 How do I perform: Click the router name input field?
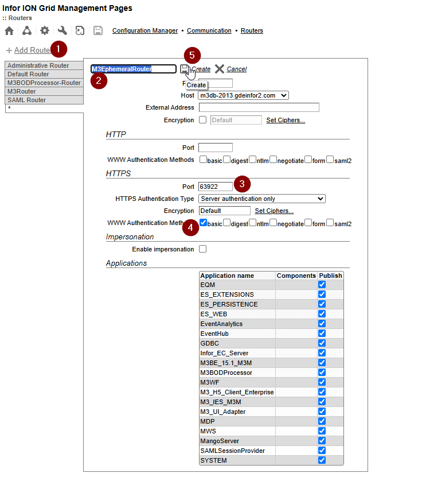click(x=133, y=69)
